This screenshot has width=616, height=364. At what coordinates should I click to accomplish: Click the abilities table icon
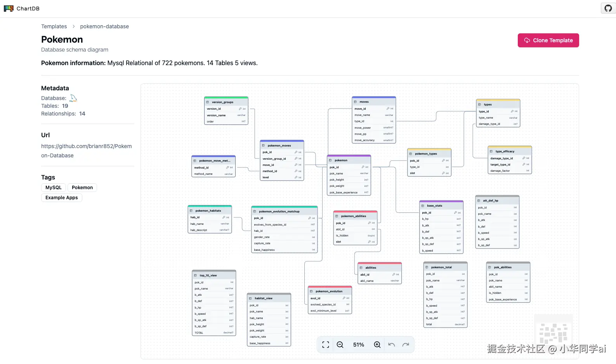point(361,268)
